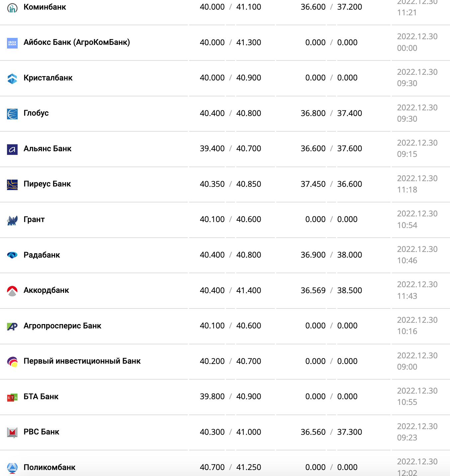Open the Поликомбанк bank name link

coord(50,467)
